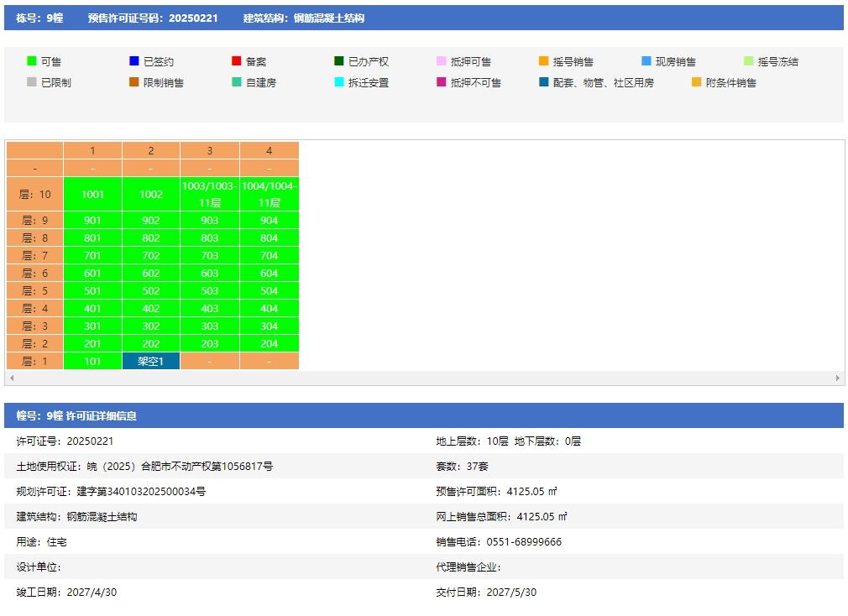Open unit 703 cell
The width and height of the screenshot is (848, 616).
click(210, 256)
